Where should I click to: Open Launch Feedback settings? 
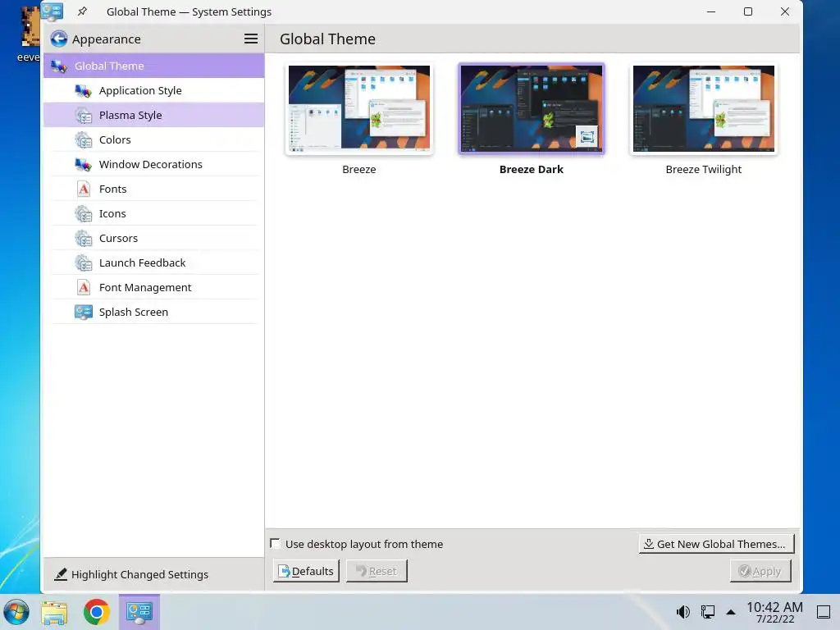153,263
